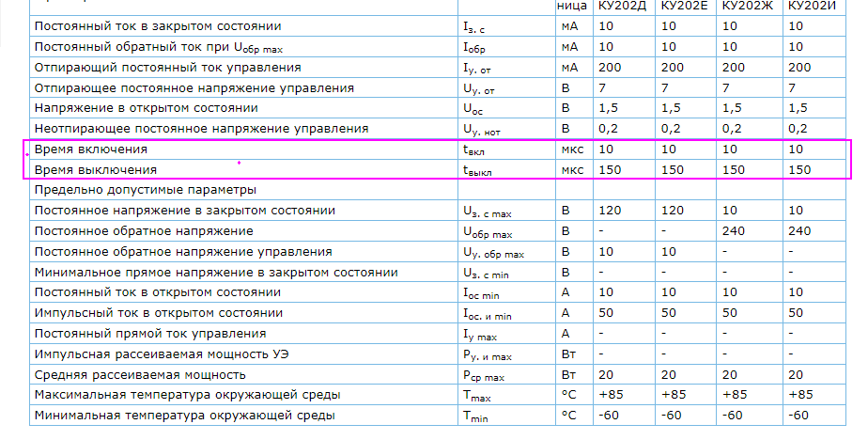Select КУ202И value -60 in Tmin row
Viewport: 868px width, 440px height.
pyautogui.click(x=800, y=416)
